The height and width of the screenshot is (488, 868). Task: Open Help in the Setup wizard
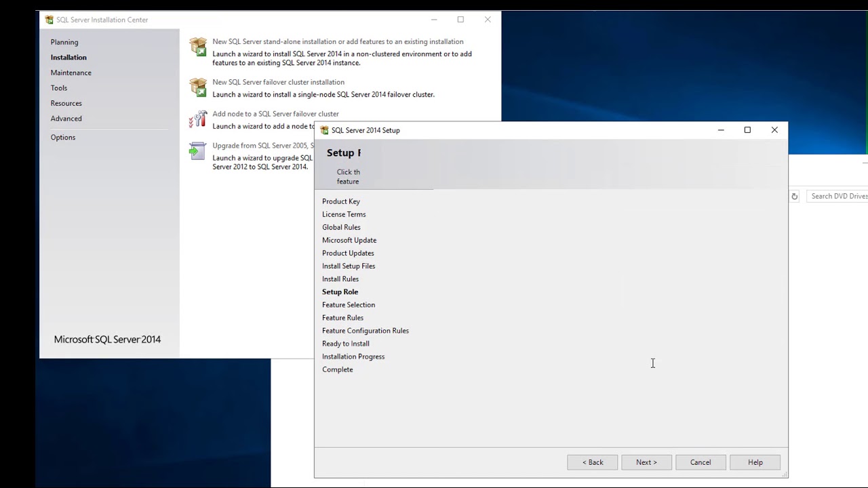pyautogui.click(x=755, y=462)
